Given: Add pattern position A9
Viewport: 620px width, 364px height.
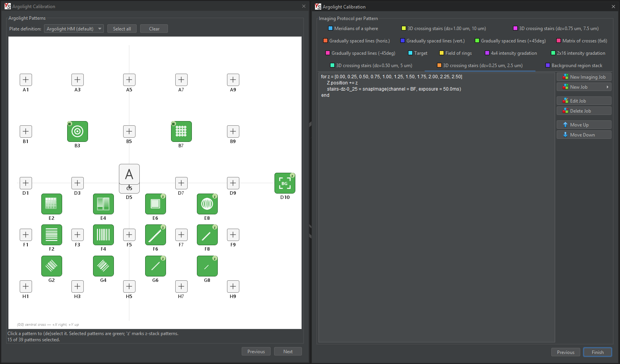Looking at the screenshot, I should click(x=233, y=80).
